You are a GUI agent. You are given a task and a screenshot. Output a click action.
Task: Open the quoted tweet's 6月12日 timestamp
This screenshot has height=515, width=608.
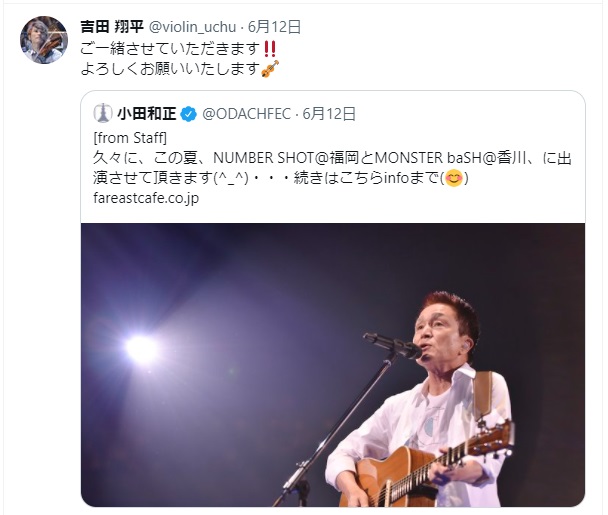(329, 114)
